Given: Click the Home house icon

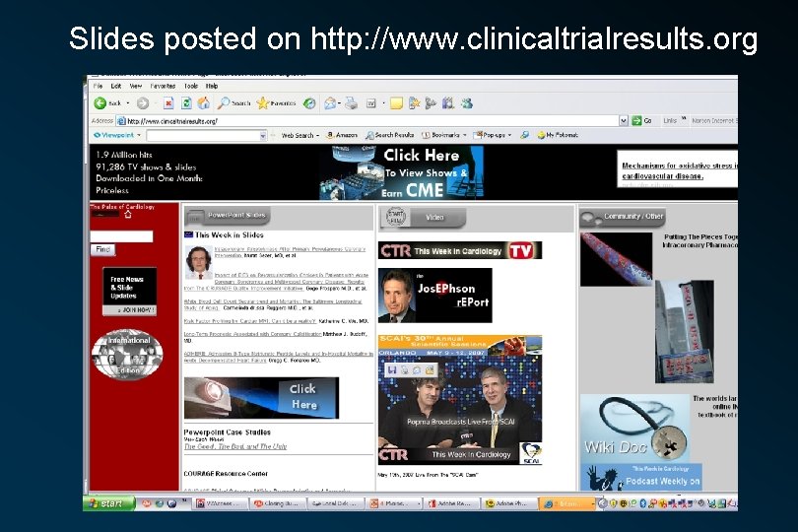Looking at the screenshot, I should 204,103.
